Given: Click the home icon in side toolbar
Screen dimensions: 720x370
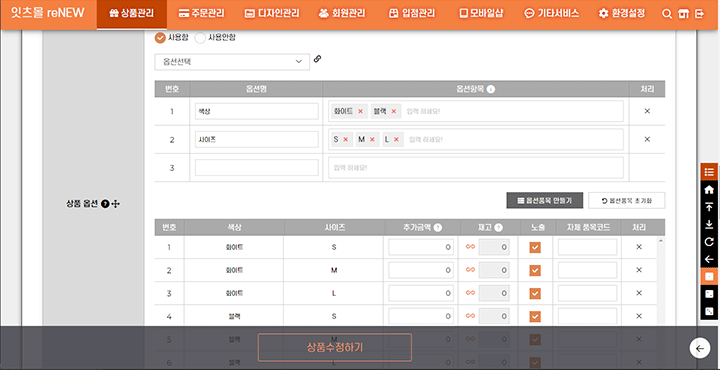Looking at the screenshot, I should (x=709, y=190).
